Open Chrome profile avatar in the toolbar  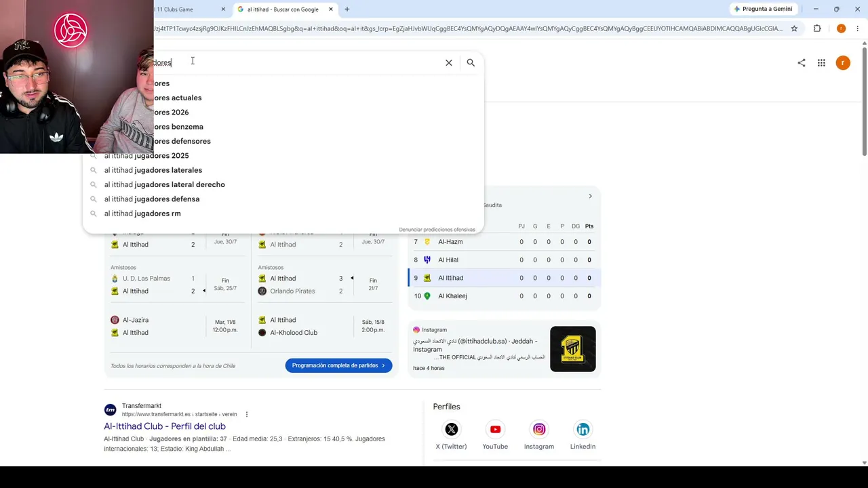coord(841,28)
